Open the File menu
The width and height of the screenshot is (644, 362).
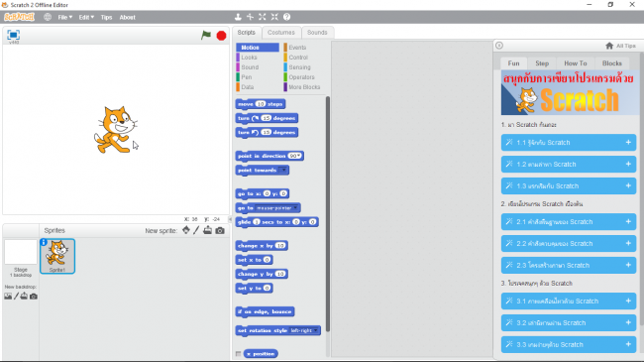click(x=64, y=17)
